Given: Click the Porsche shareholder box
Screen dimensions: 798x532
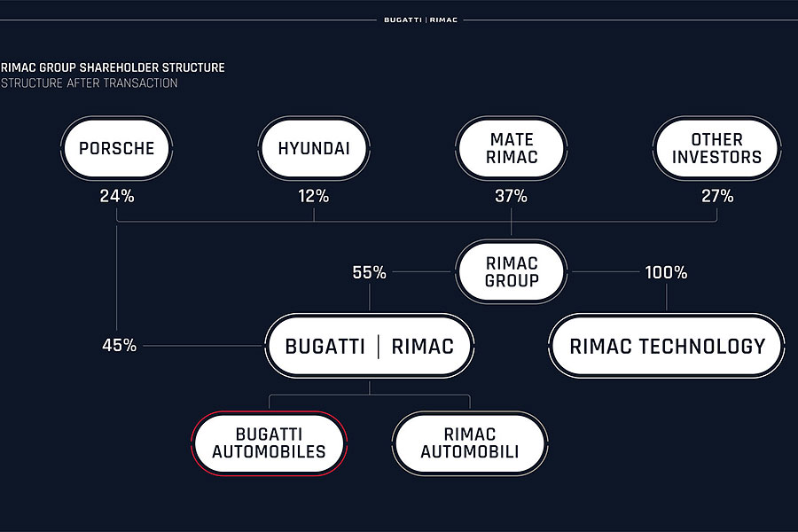Looking at the screenshot, I should point(117,148).
